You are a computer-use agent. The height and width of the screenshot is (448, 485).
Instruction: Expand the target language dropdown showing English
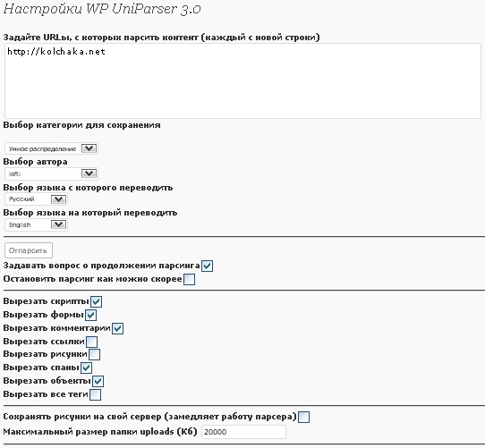click(36, 224)
